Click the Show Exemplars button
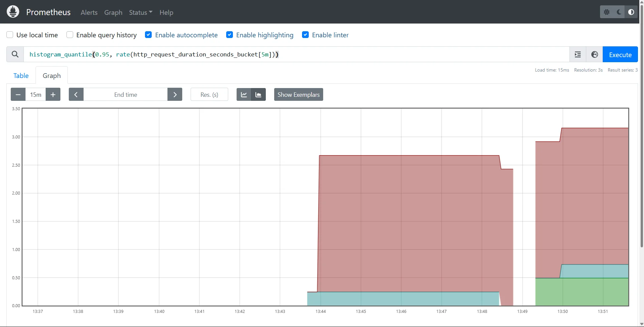644x327 pixels. pyautogui.click(x=298, y=94)
